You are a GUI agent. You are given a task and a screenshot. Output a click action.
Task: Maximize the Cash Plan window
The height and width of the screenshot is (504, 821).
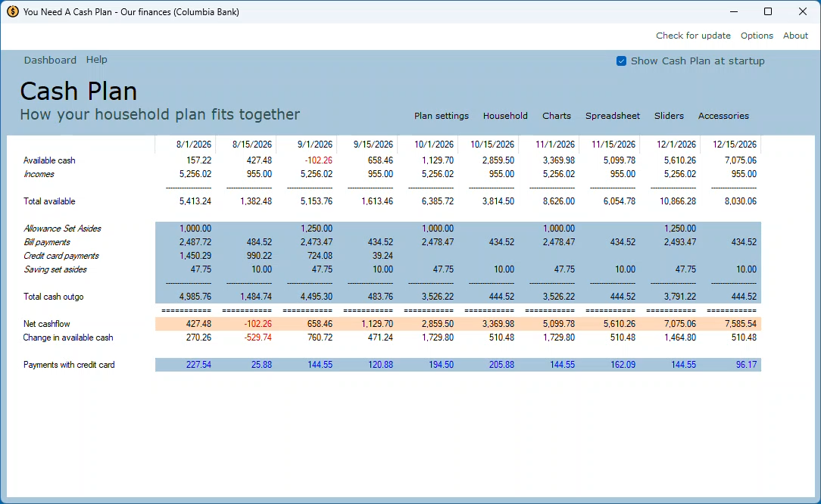(x=768, y=11)
